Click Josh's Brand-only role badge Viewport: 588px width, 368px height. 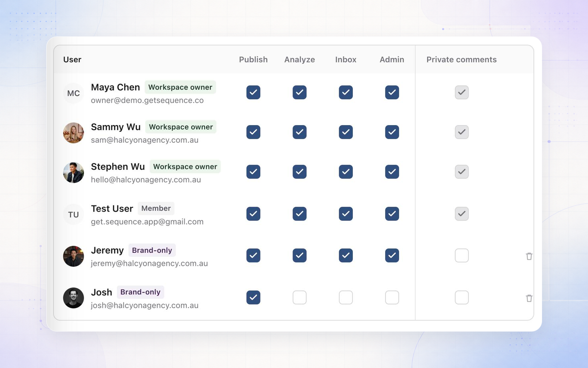tap(140, 292)
